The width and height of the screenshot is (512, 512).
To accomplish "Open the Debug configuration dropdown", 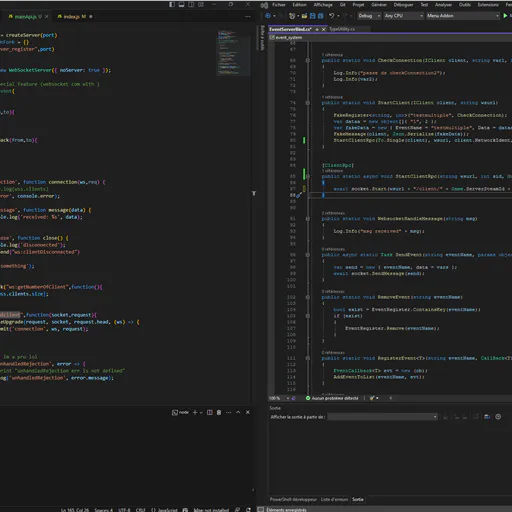I will [369, 16].
